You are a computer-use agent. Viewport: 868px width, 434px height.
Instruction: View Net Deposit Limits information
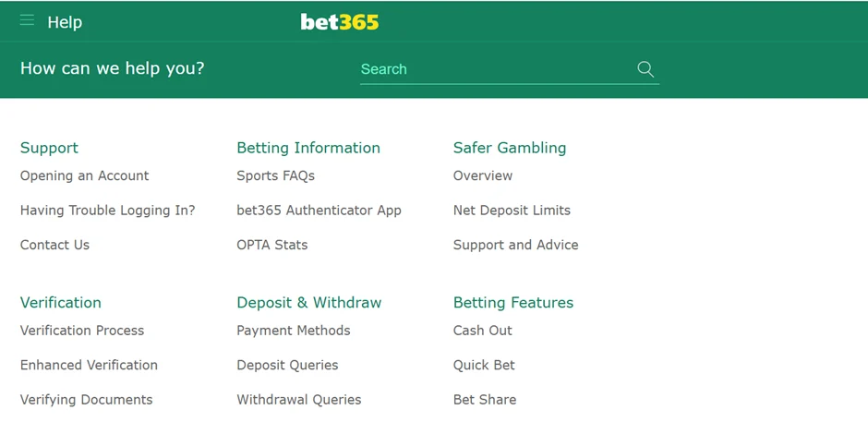point(512,211)
